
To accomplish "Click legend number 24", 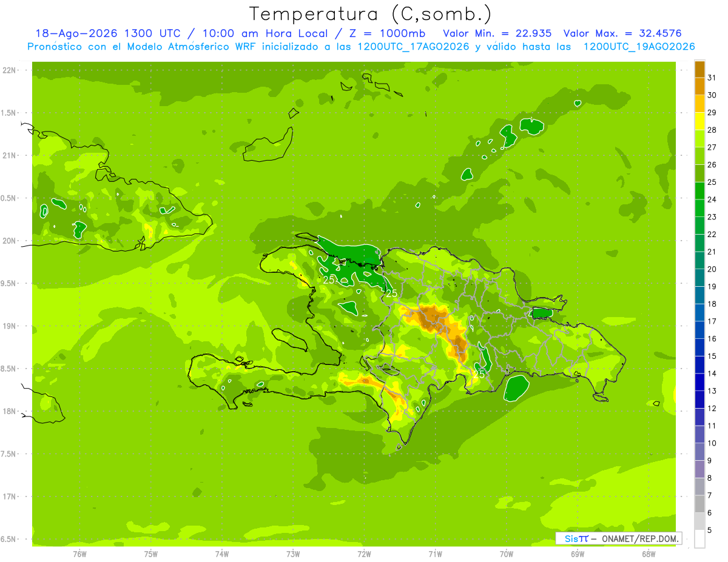I will [712, 199].
